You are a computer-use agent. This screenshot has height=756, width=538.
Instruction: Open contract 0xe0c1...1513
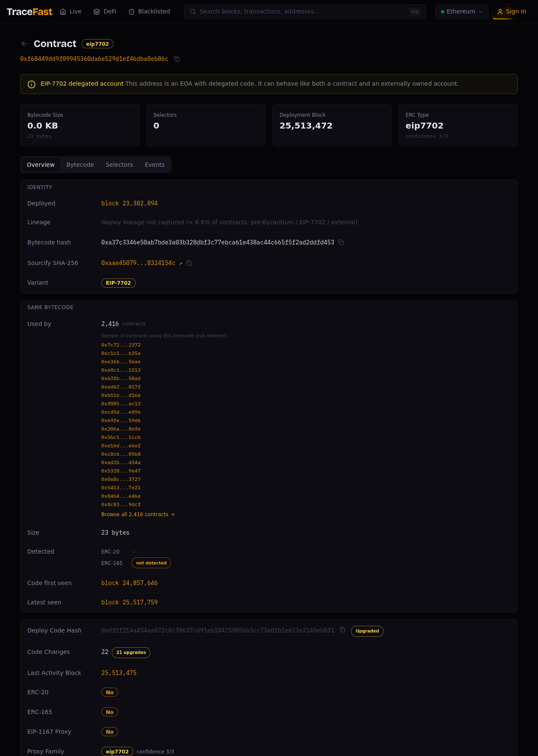click(x=121, y=370)
